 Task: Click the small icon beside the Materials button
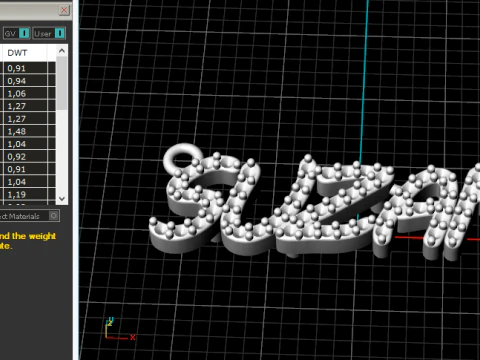(54, 216)
